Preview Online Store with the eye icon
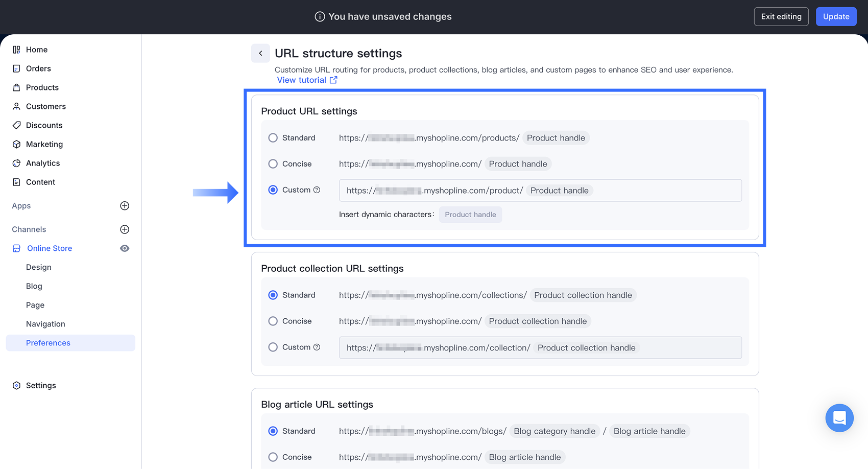 tap(125, 248)
